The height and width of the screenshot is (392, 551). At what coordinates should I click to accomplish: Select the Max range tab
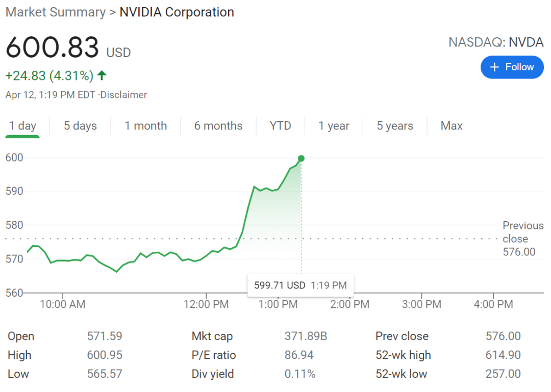[x=452, y=126]
